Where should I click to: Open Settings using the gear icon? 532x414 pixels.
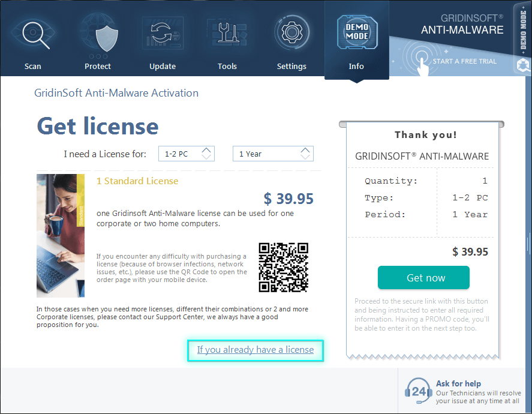click(x=291, y=34)
